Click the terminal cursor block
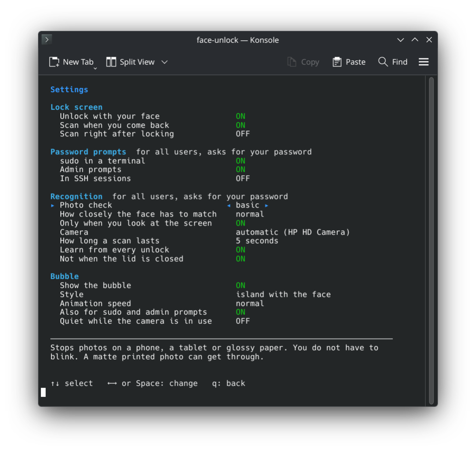The height and width of the screenshot is (452, 476). [x=43, y=392]
